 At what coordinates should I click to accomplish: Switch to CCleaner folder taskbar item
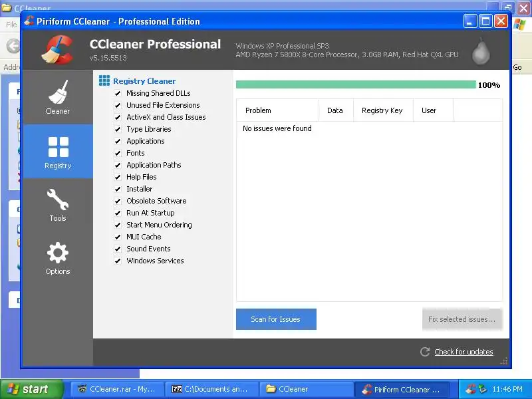pos(306,389)
